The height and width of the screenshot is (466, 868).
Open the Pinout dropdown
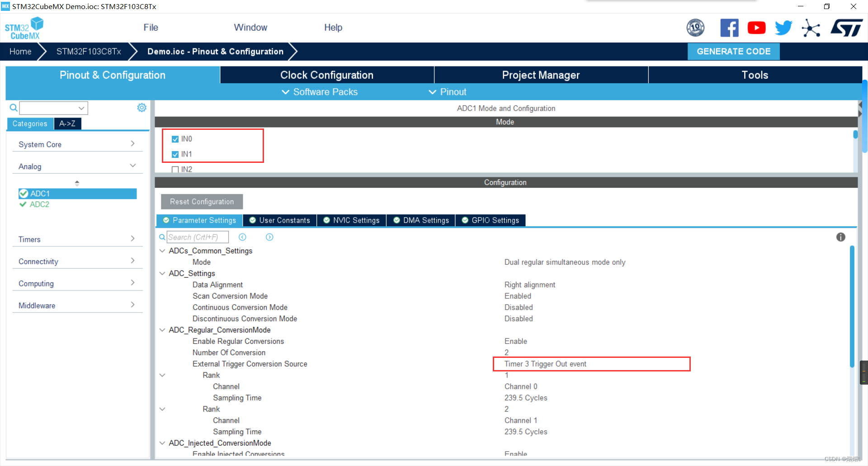point(447,92)
